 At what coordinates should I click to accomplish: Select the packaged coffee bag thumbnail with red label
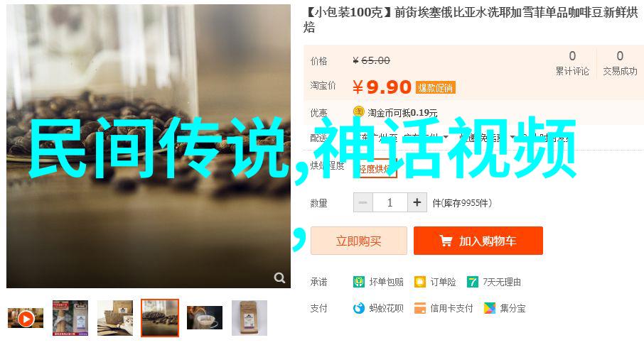pos(70,318)
